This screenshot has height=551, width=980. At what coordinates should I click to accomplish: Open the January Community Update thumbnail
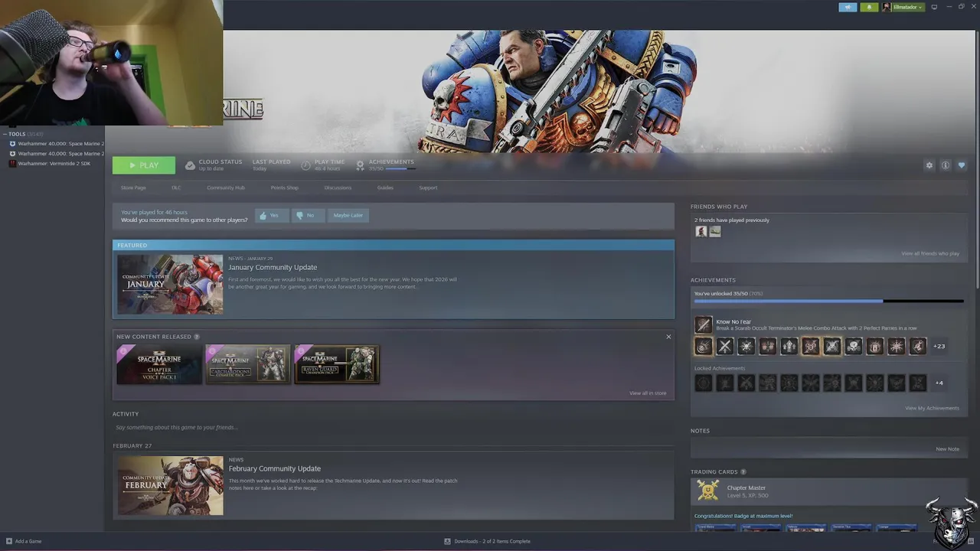(170, 284)
